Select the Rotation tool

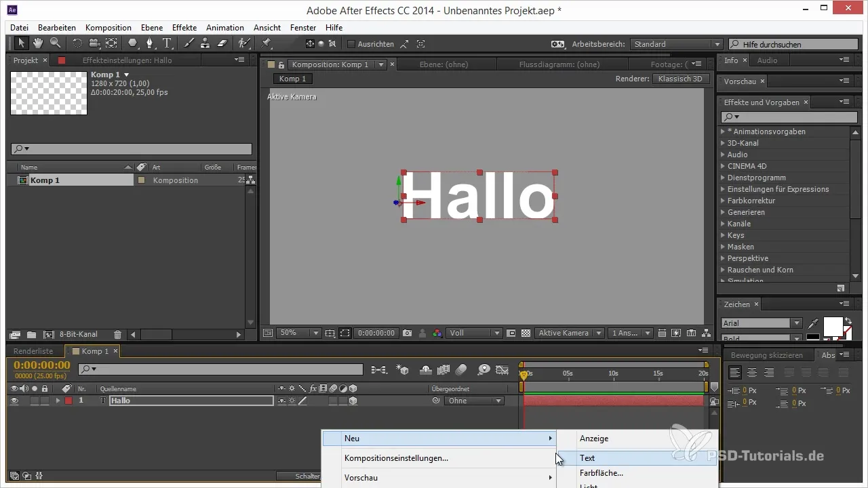click(77, 43)
